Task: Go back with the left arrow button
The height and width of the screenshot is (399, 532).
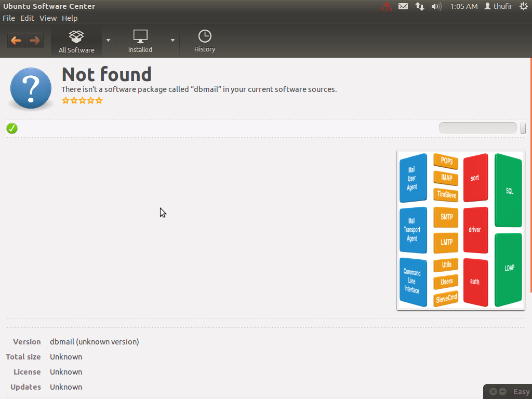Action: [16, 41]
